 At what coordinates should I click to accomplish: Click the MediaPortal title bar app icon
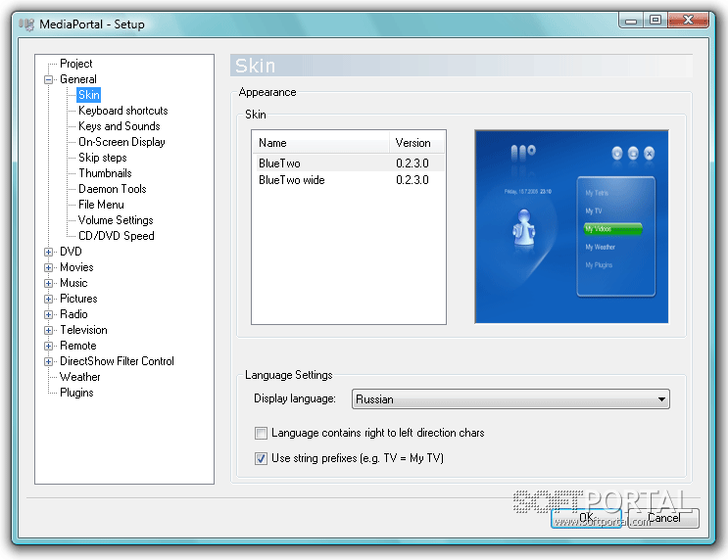coord(26,23)
